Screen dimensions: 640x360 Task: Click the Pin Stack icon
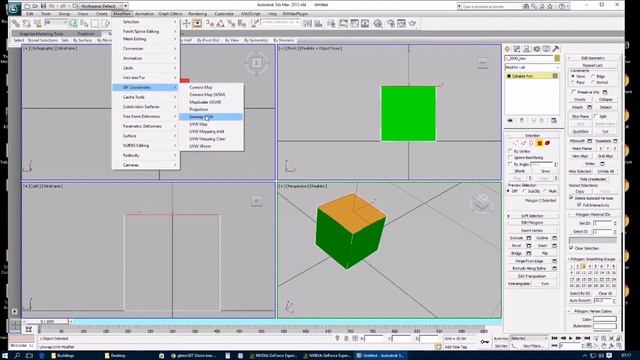tap(510, 120)
